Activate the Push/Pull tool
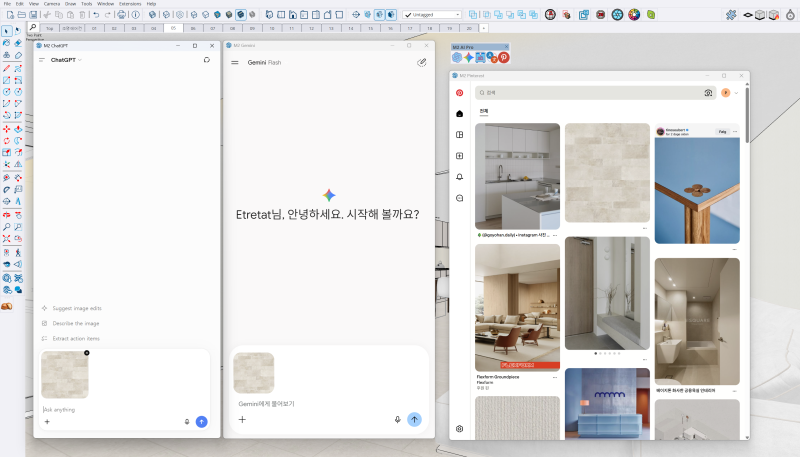Viewport: 800px width, 457px height. tap(18, 129)
